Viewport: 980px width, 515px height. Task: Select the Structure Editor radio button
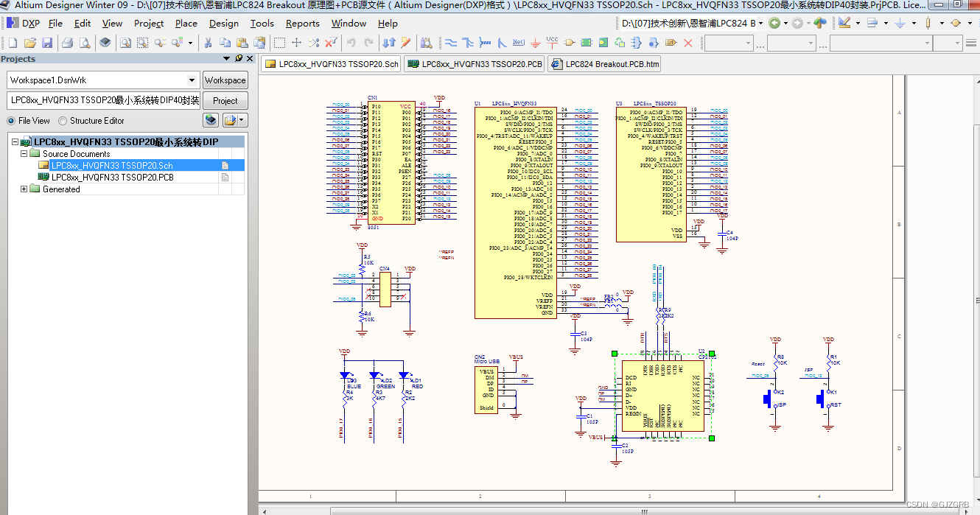point(63,121)
